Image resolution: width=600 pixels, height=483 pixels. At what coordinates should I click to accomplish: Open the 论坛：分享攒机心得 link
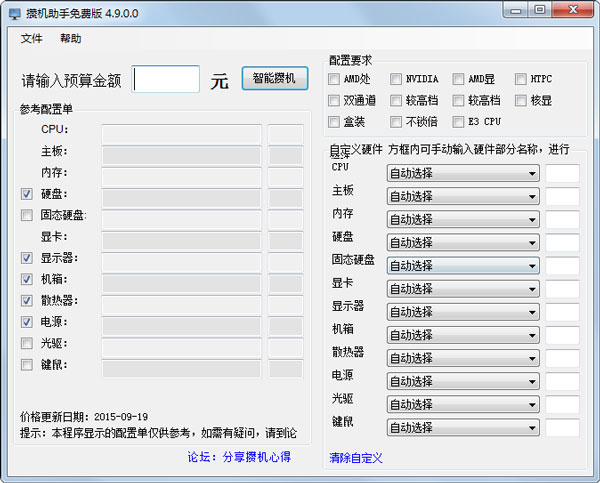[239, 457]
